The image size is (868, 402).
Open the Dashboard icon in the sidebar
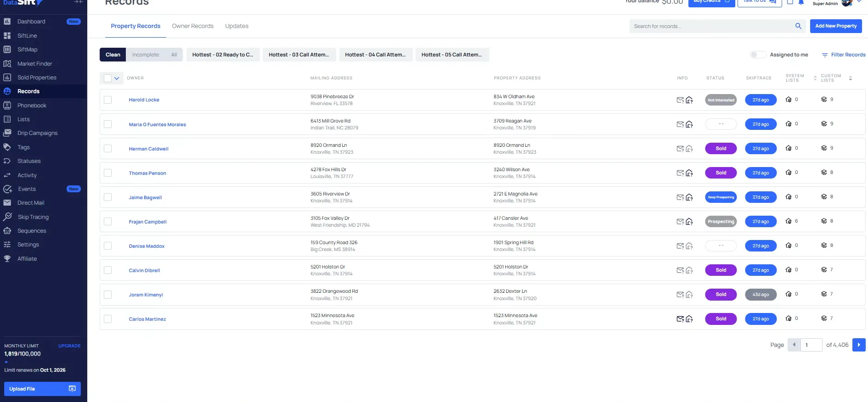[x=7, y=22]
